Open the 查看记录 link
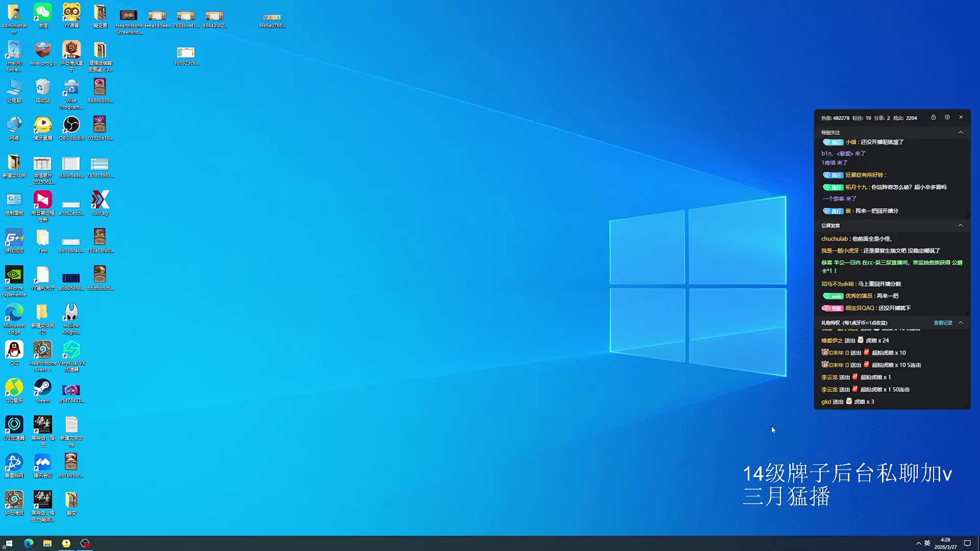The height and width of the screenshot is (551, 980). [943, 322]
